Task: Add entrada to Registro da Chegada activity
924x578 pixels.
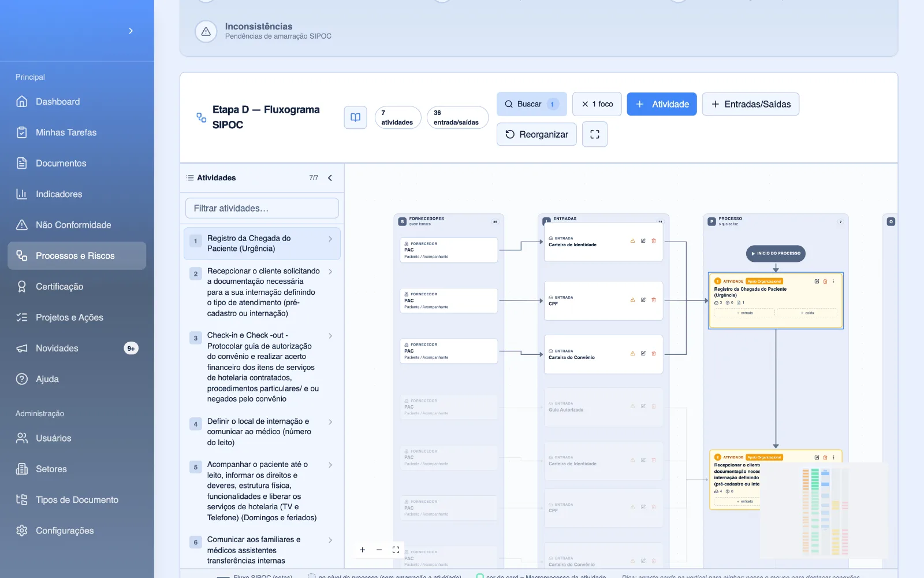Action: tap(744, 313)
